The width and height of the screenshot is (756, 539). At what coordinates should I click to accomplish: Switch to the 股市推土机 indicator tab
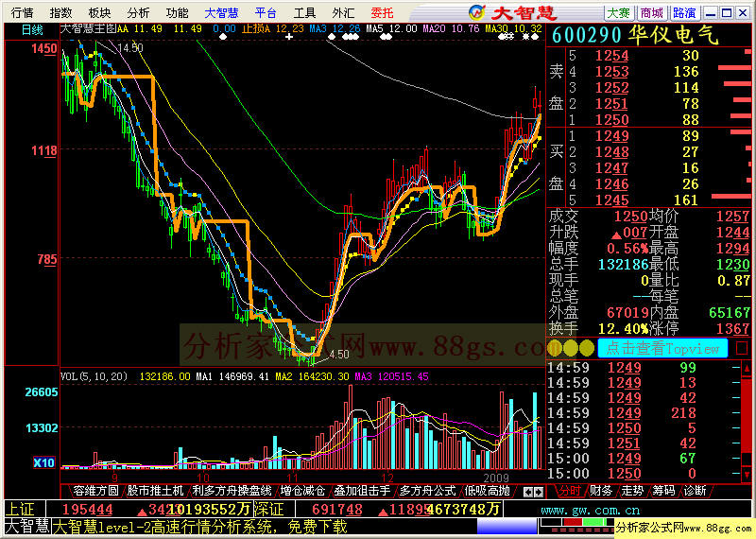point(155,491)
